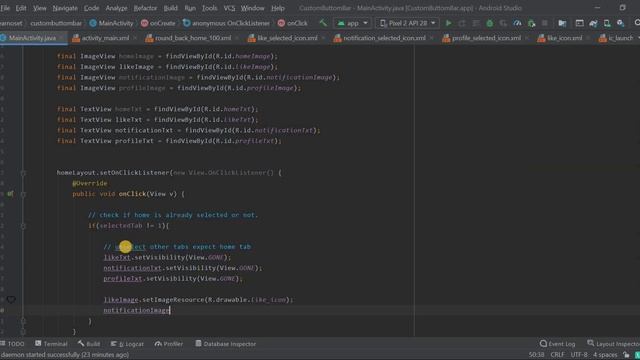Click the CRLF line separator status
The image size is (640, 360).
click(x=557, y=355)
